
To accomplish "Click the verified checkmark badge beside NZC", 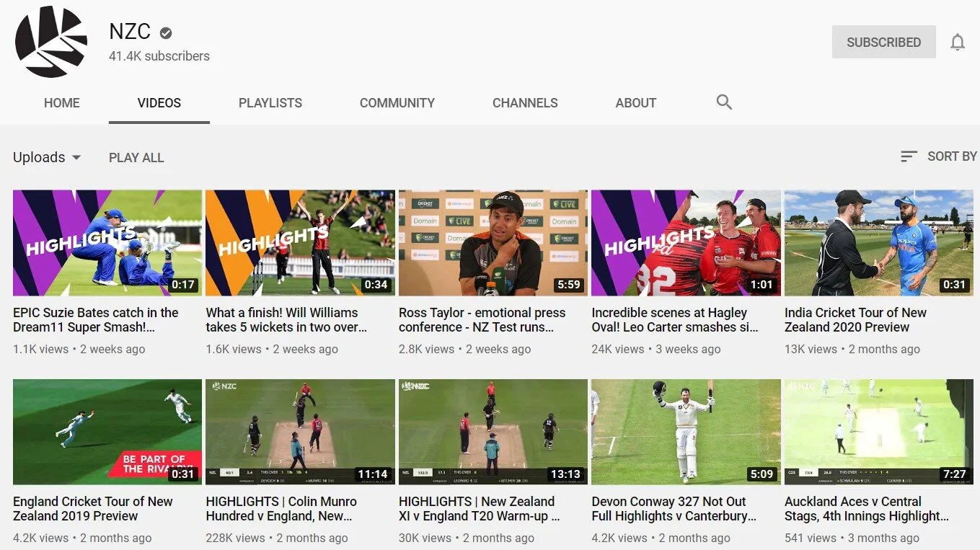I will coord(166,32).
